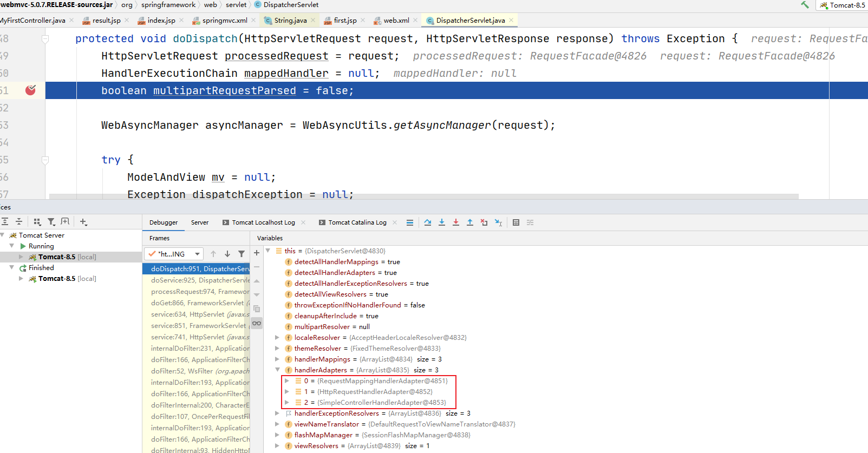Image resolution: width=868 pixels, height=453 pixels.
Task: Click Run to Cursor icon
Action: click(x=498, y=222)
